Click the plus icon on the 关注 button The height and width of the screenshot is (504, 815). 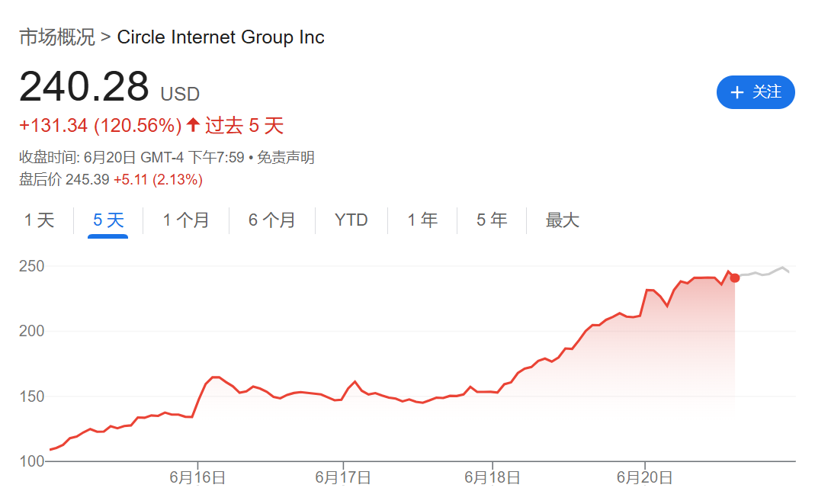[x=736, y=92]
